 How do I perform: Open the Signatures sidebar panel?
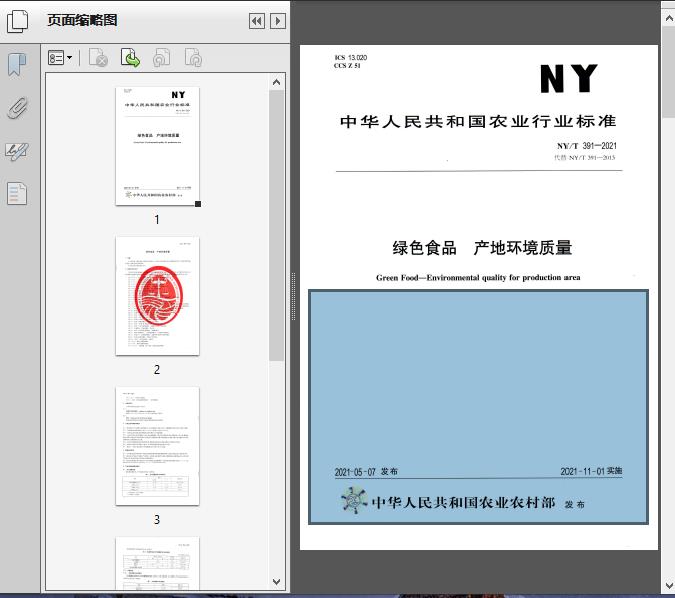[17, 151]
